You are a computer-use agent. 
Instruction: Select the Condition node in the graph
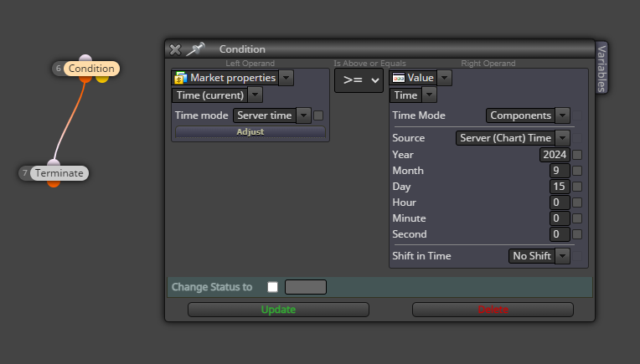point(91,69)
